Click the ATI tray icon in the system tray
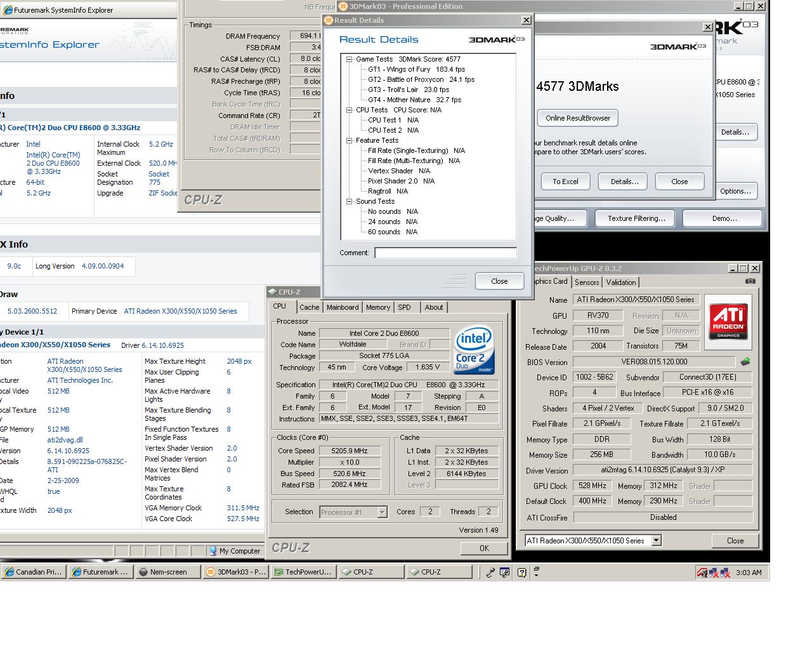This screenshot has height=650, width=812. (702, 573)
